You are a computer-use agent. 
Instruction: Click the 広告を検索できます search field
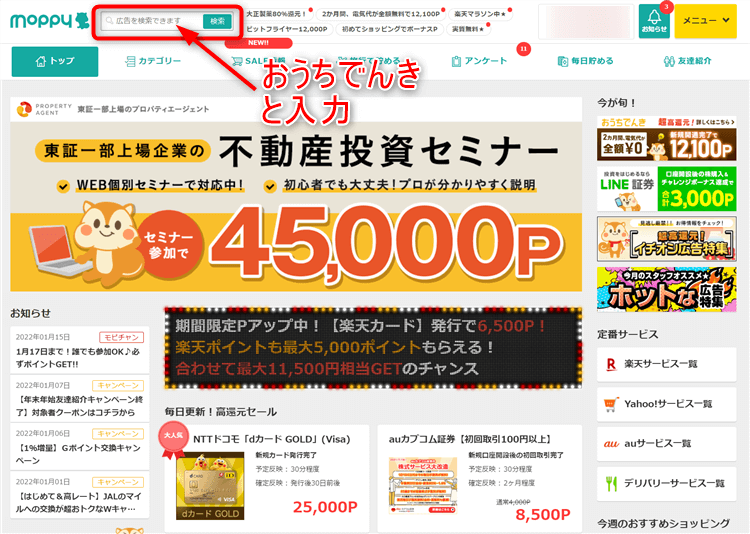coord(152,21)
